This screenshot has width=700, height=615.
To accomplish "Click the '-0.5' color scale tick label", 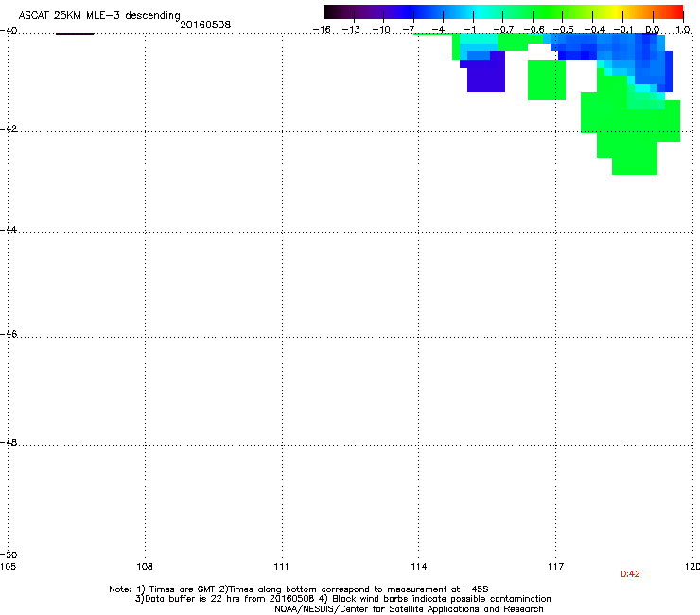I will click(563, 30).
